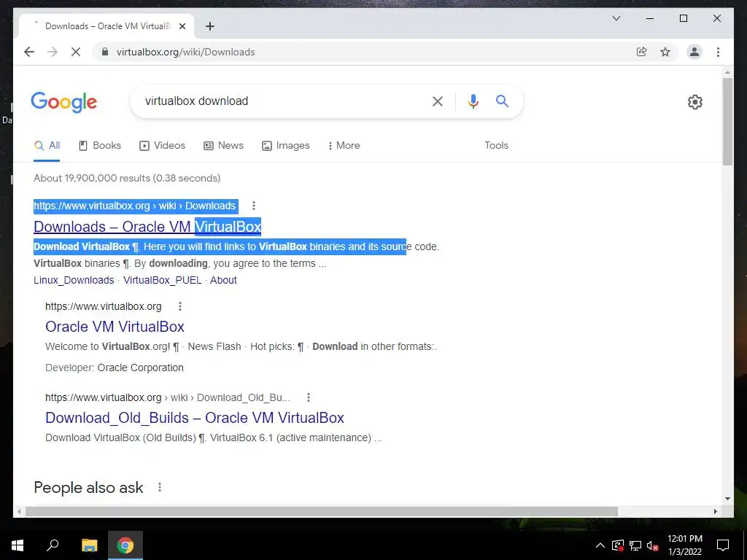Screen dimensions: 747x560
Task: Share this page via address bar icon
Action: click(642, 52)
